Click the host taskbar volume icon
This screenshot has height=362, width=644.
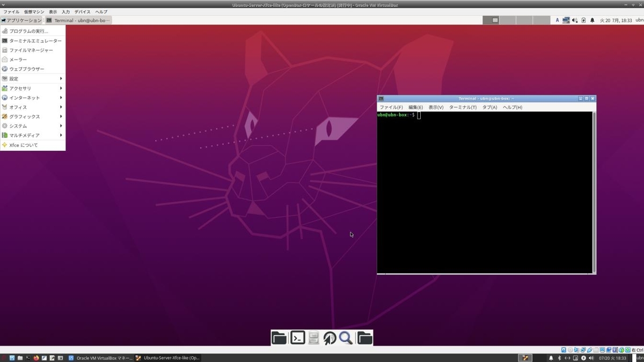(x=591, y=358)
